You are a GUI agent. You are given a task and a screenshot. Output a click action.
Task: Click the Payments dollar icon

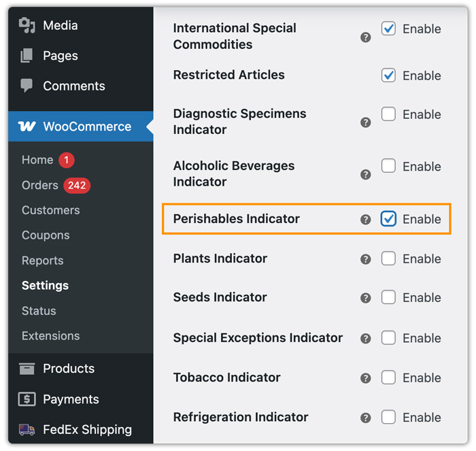coord(27,399)
